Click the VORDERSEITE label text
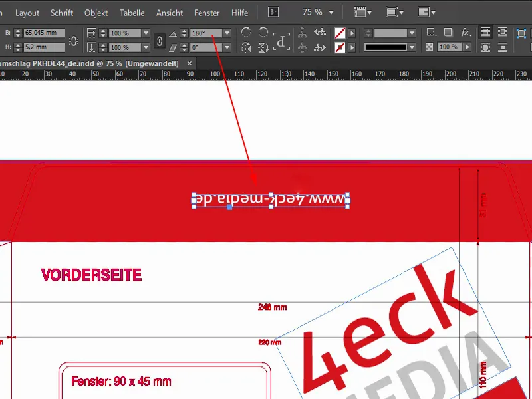This screenshot has height=399, width=532. point(91,275)
